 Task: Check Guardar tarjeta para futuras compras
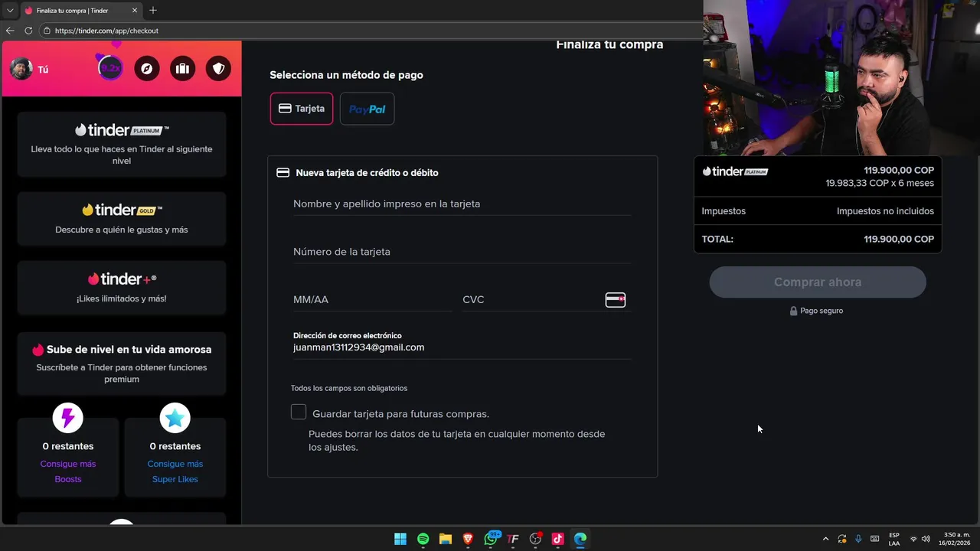299,412
